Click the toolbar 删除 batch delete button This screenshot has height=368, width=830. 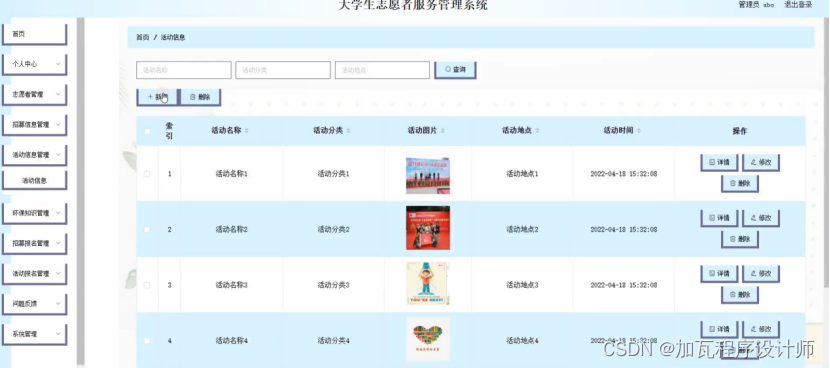coord(200,97)
